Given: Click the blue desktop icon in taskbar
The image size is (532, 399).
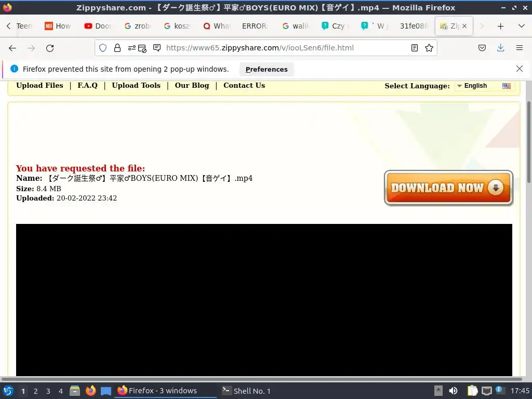Looking at the screenshot, I should 106,391.
